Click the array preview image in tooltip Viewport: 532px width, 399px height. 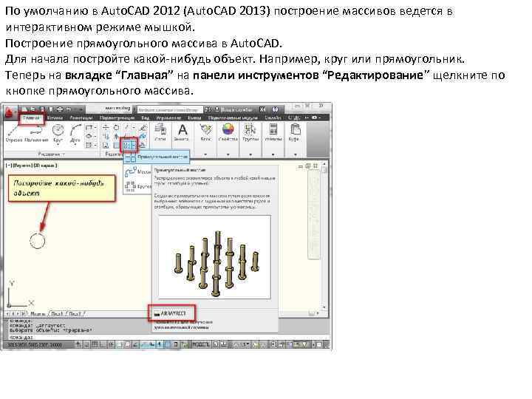(215, 257)
